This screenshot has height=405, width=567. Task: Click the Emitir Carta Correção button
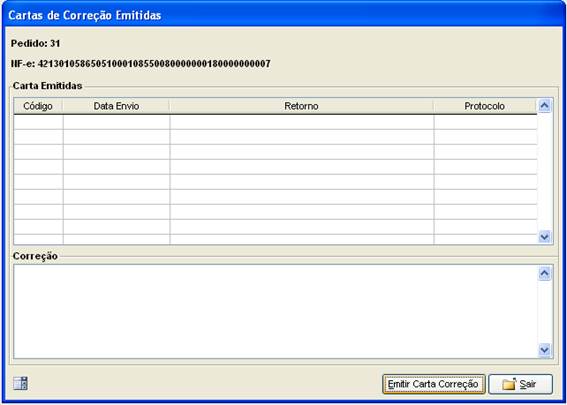tap(434, 384)
